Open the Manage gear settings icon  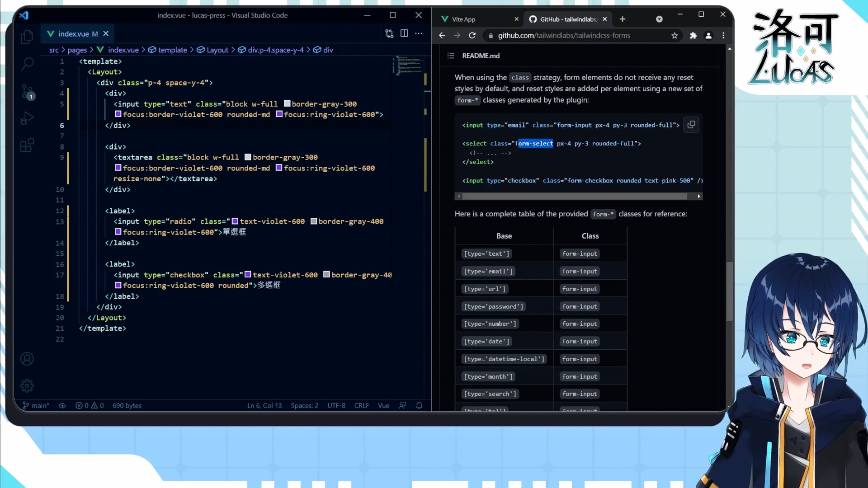click(x=27, y=385)
